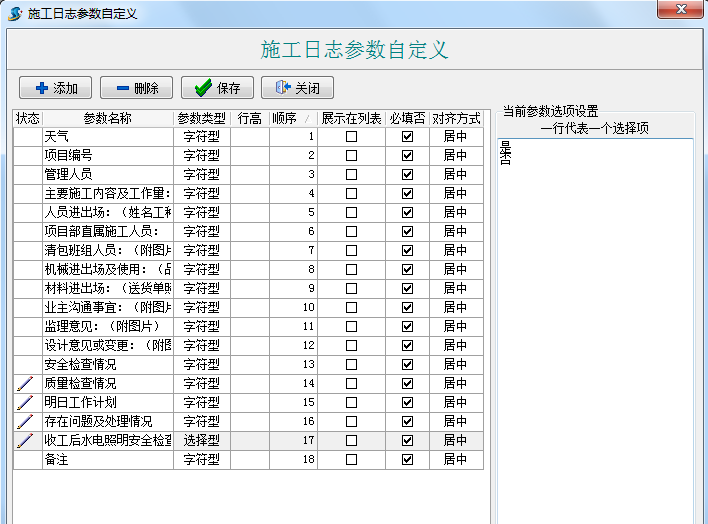Uncheck 必填否 for 项目编号 row
The image size is (708, 524).
(407, 155)
